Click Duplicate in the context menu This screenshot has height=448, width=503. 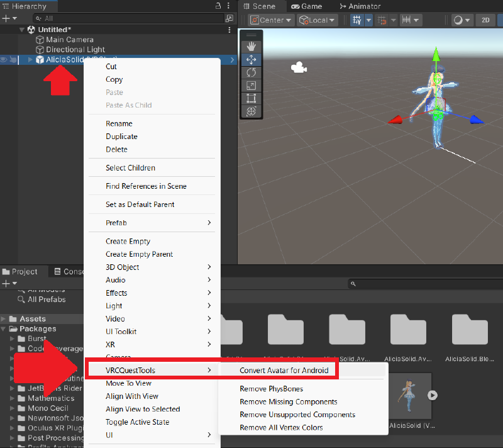[121, 137]
